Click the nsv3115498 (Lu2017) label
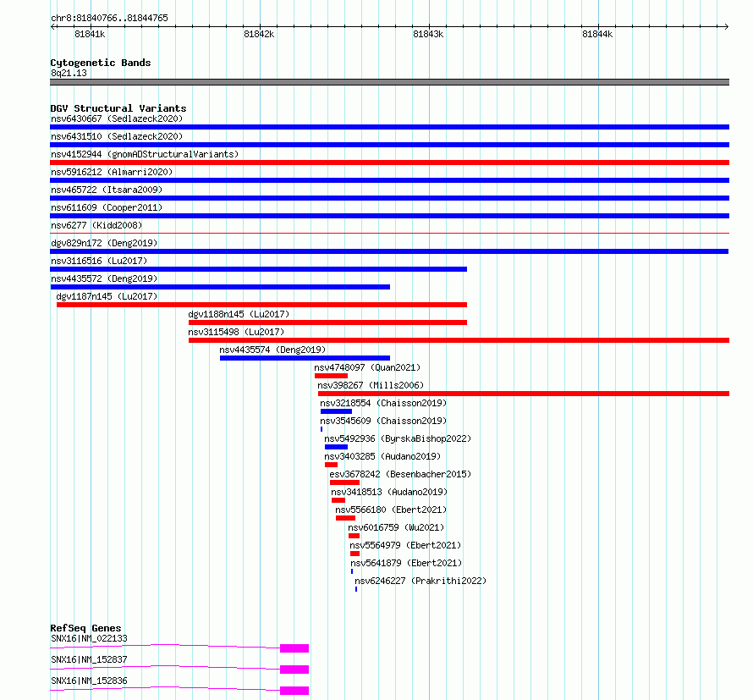 [236, 332]
